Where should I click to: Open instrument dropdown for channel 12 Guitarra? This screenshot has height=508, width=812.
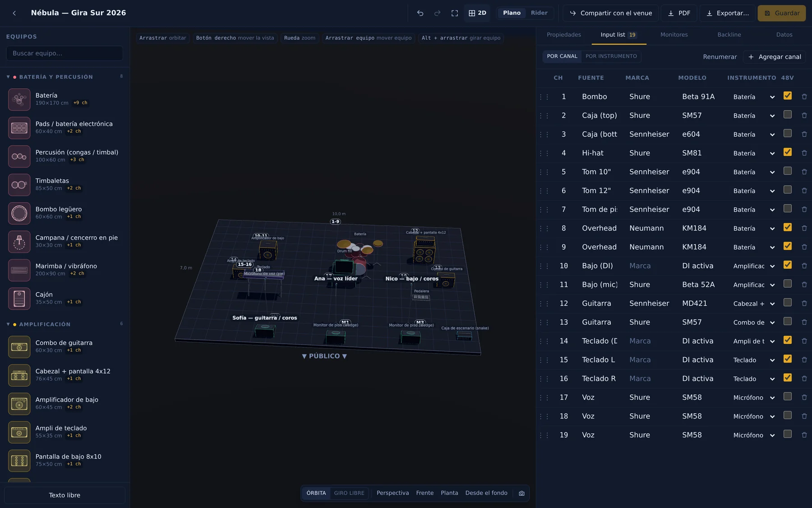[754, 303]
